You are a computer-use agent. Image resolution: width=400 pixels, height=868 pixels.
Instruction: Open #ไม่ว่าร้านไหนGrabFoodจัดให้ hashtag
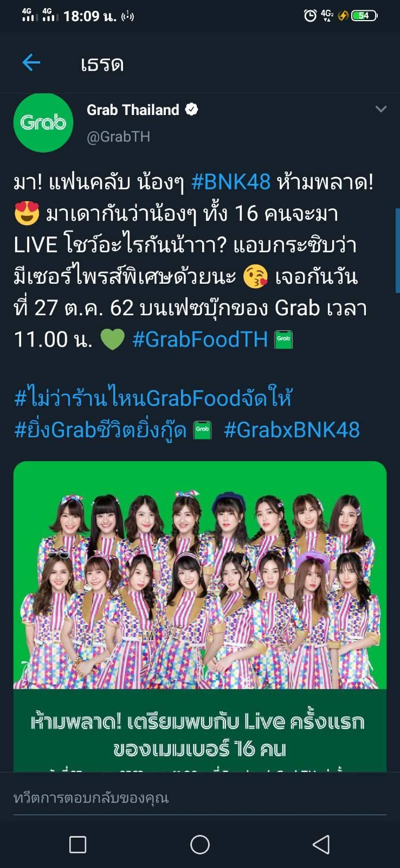click(x=153, y=398)
